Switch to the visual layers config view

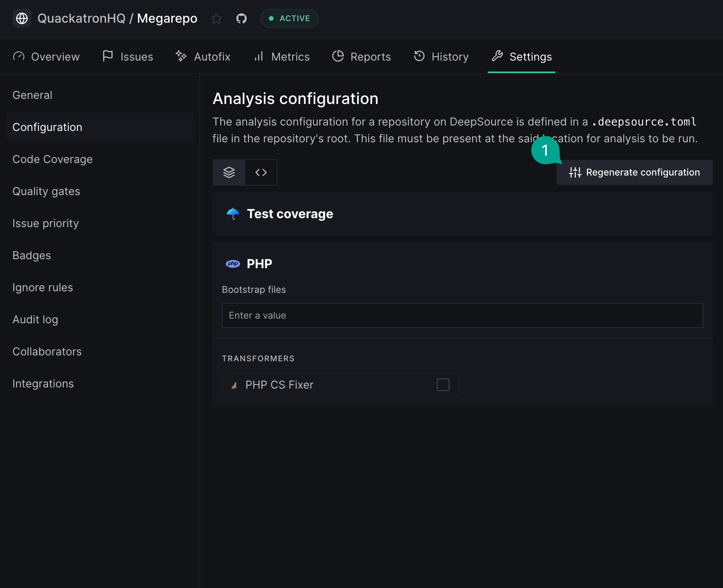[x=229, y=172]
